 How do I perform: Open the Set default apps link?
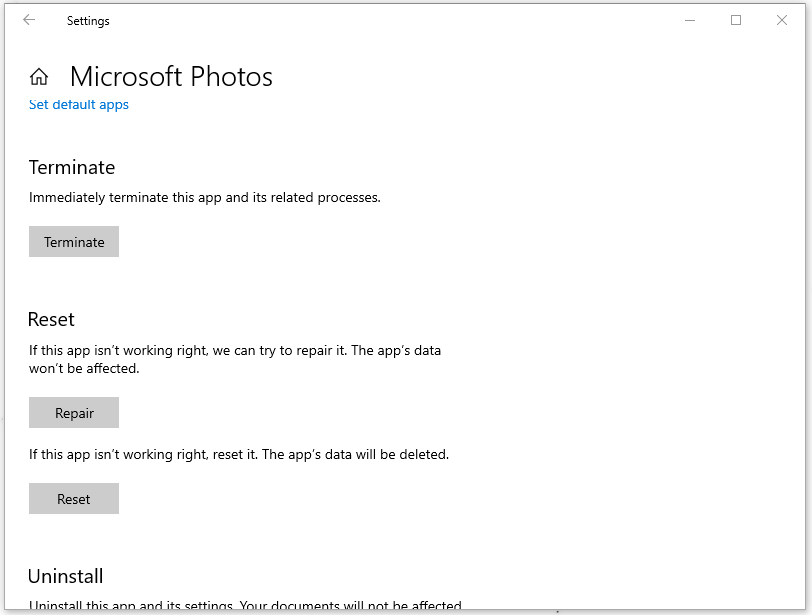[79, 105]
